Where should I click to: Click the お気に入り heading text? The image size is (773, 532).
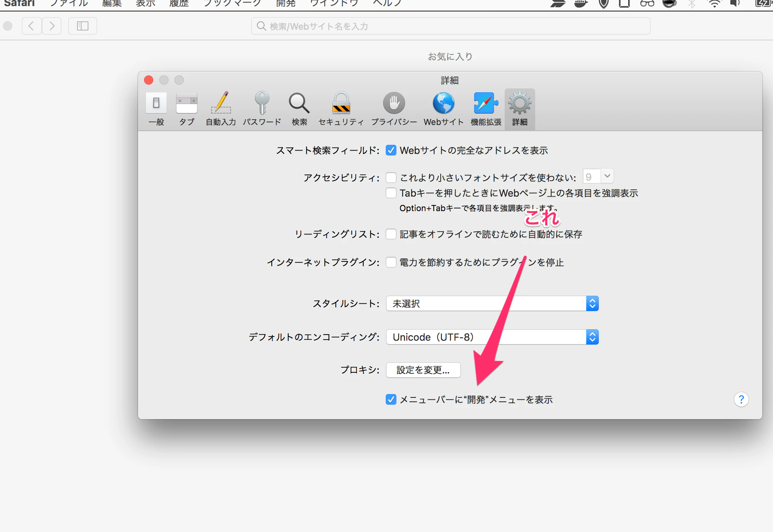click(450, 56)
